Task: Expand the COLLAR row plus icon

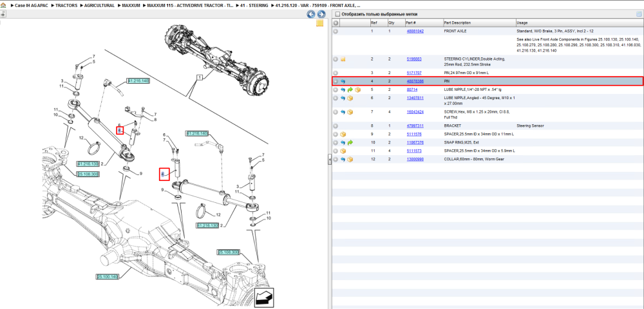Action: [x=336, y=159]
